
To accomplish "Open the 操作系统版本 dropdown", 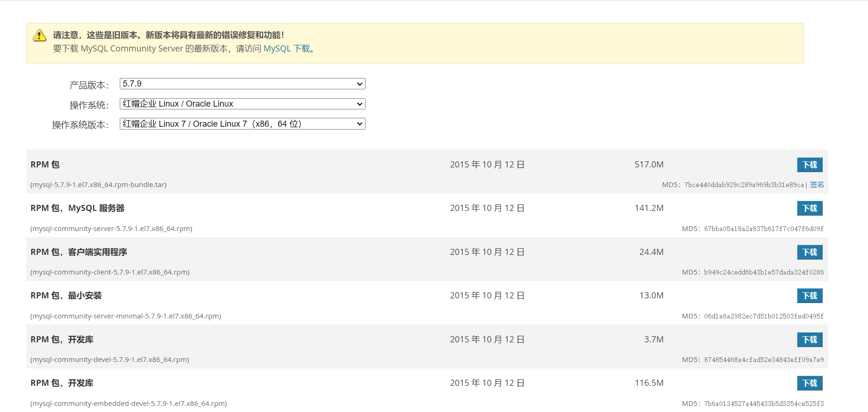I will coord(242,124).
